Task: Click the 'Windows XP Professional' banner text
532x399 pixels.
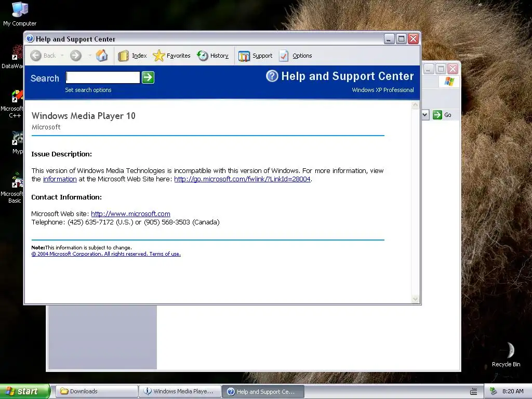Action: [383, 90]
